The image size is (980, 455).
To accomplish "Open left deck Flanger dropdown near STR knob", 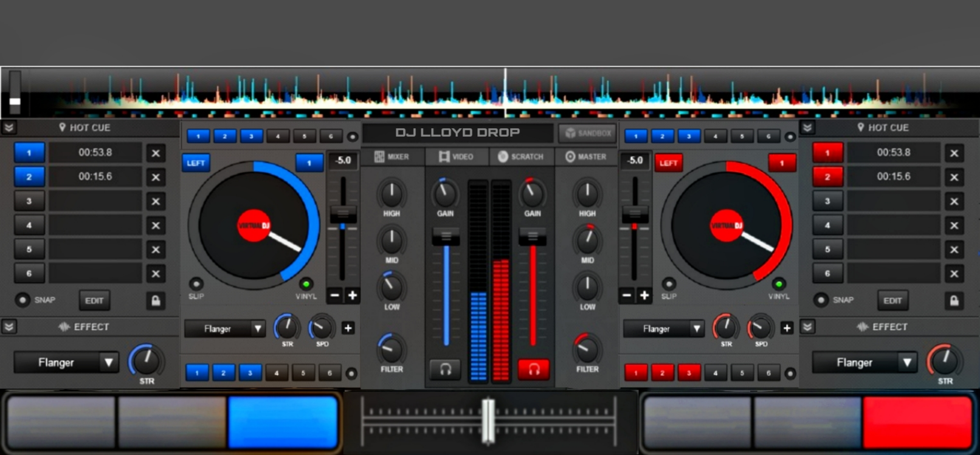I will (x=225, y=329).
